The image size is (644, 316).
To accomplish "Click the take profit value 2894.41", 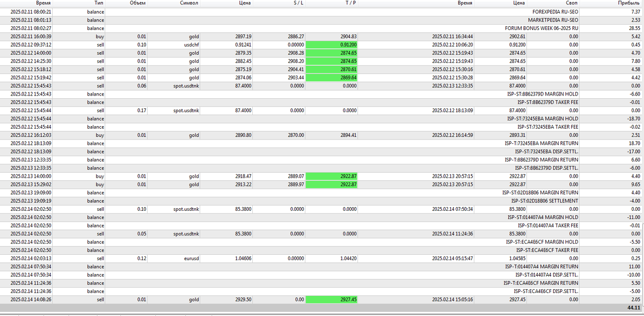I will point(348,135).
